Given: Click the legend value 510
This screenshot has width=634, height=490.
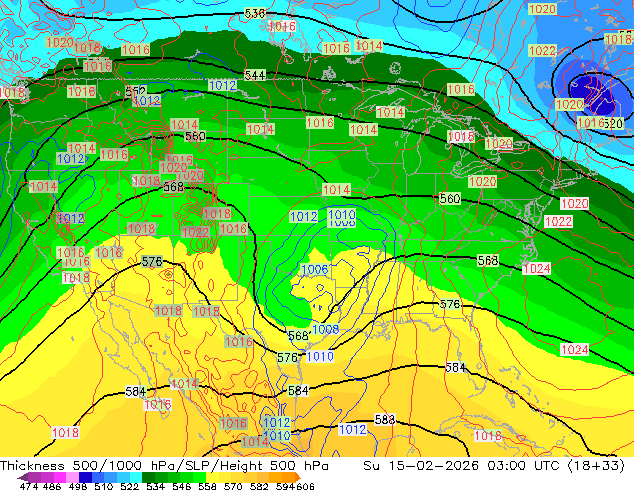Looking at the screenshot, I should 104,486.
